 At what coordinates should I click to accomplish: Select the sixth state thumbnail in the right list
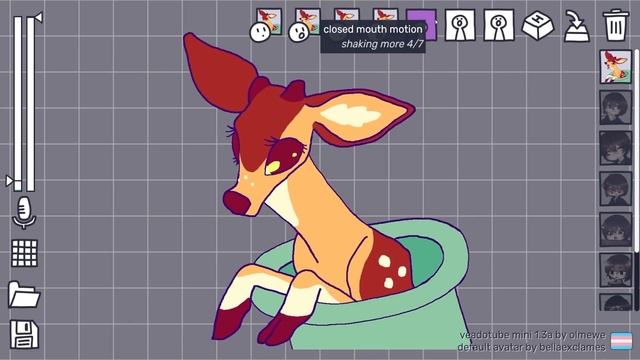(616, 269)
